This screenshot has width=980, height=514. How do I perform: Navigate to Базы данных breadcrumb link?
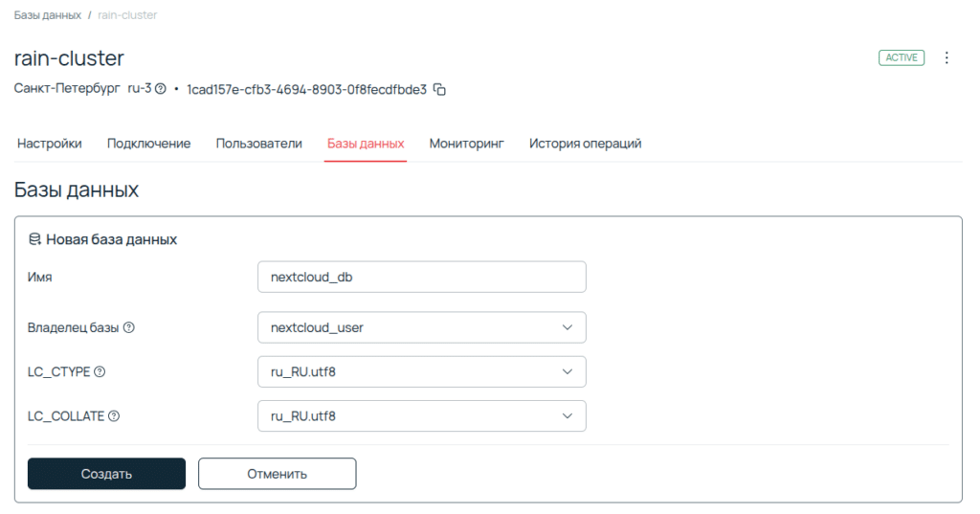pyautogui.click(x=47, y=15)
